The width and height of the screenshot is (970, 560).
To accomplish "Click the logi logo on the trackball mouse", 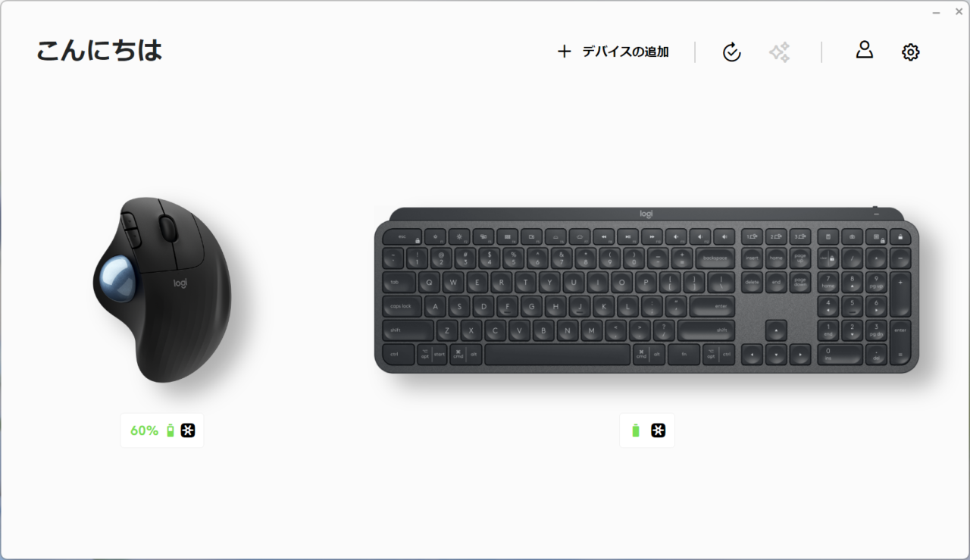I will (180, 284).
